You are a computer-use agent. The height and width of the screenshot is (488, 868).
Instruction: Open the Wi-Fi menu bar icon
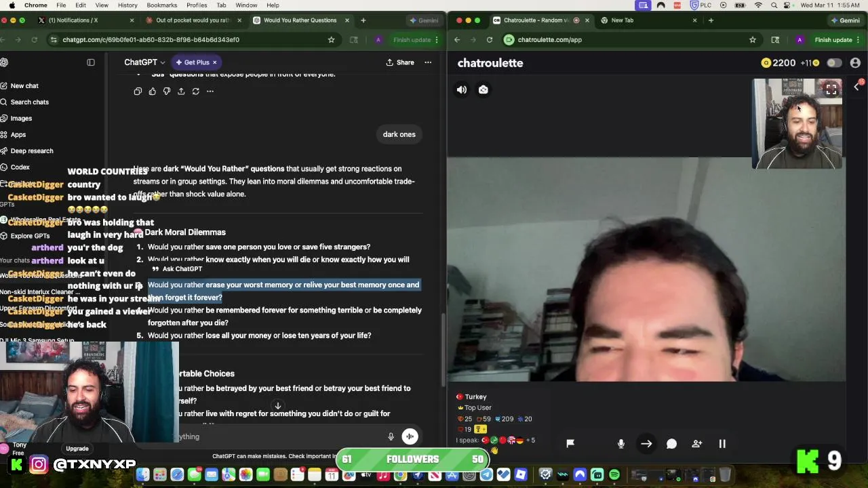pyautogui.click(x=758, y=5)
